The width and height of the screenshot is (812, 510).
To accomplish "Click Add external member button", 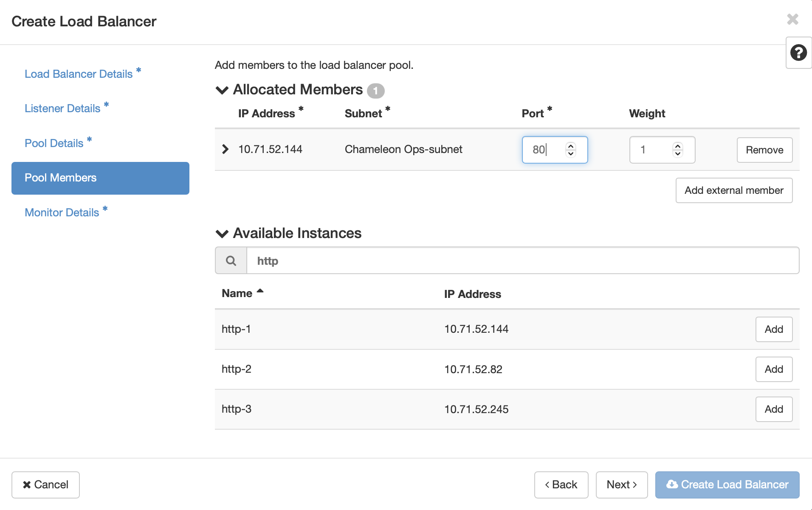I will [734, 190].
